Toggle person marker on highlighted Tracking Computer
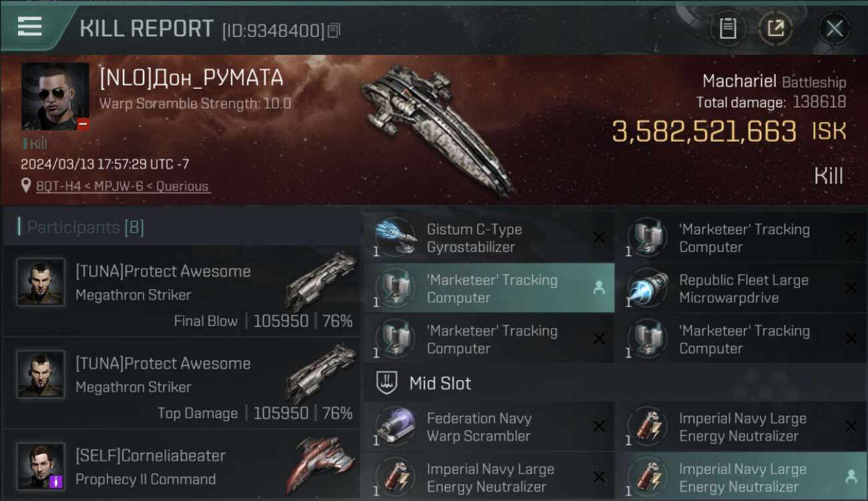This screenshot has width=868, height=501. (x=599, y=289)
